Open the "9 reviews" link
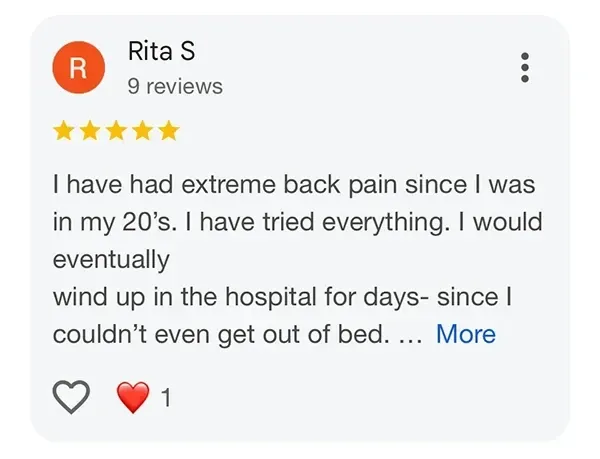Image resolution: width=600 pixels, height=459 pixels. pyautogui.click(x=175, y=86)
